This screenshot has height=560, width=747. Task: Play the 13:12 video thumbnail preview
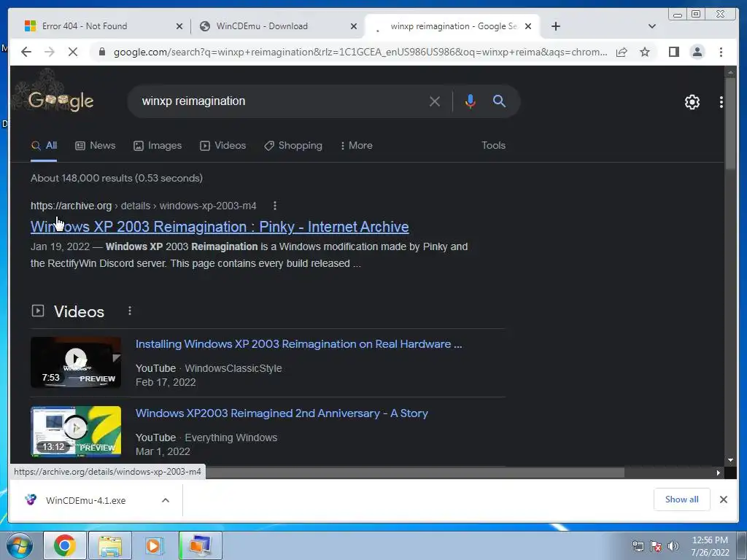coord(76,432)
